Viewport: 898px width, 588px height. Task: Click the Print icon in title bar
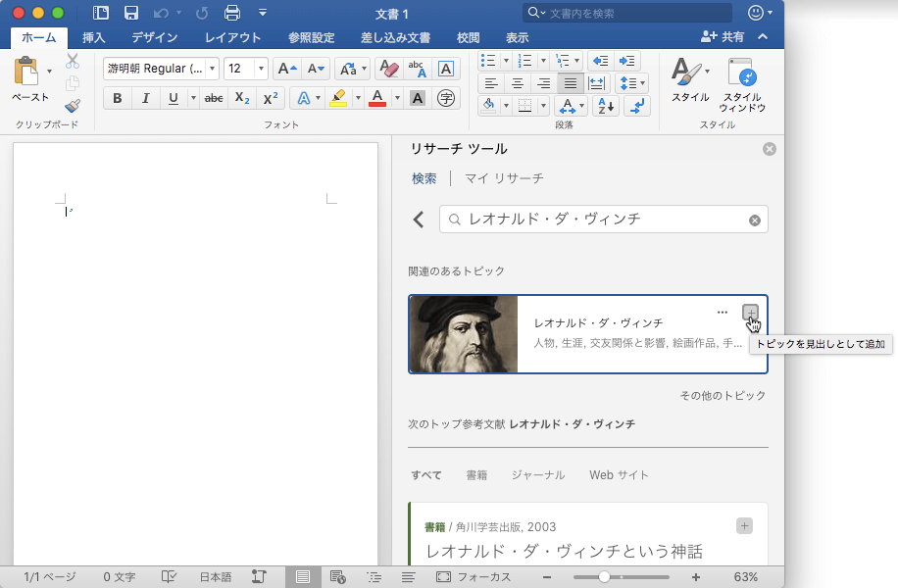coord(231,13)
